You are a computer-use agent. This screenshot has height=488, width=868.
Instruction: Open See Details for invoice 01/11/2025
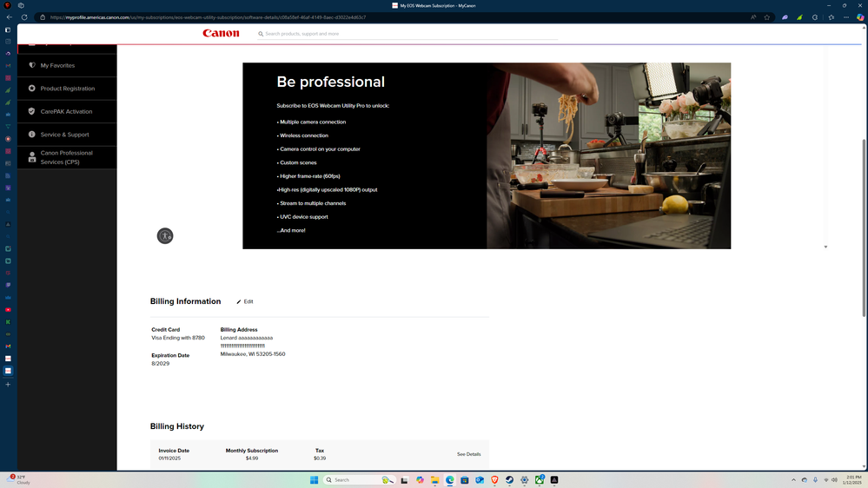click(x=468, y=454)
